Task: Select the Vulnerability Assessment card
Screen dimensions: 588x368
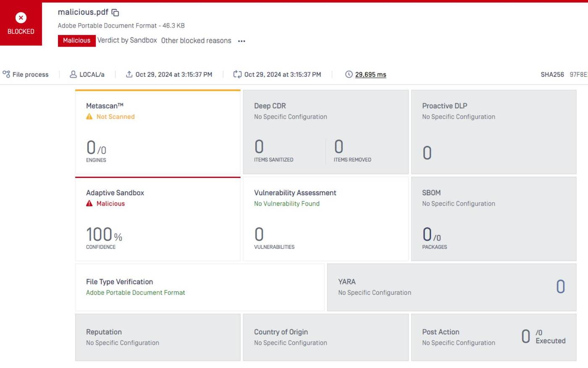Action: [325, 219]
